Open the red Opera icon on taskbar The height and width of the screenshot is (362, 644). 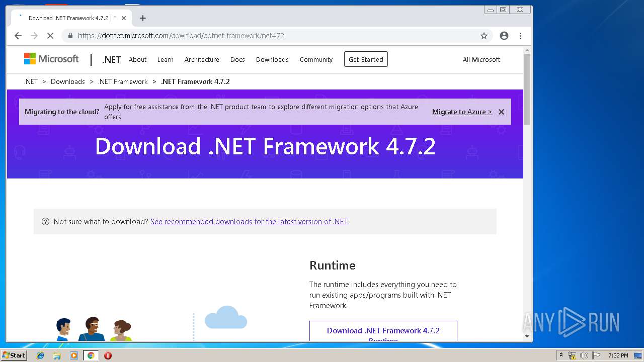point(108,355)
